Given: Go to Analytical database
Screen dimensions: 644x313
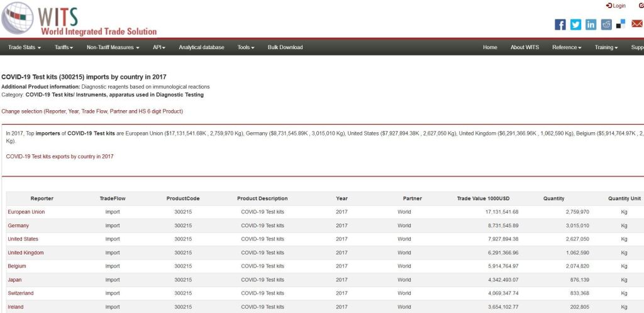Looking at the screenshot, I should point(201,47).
